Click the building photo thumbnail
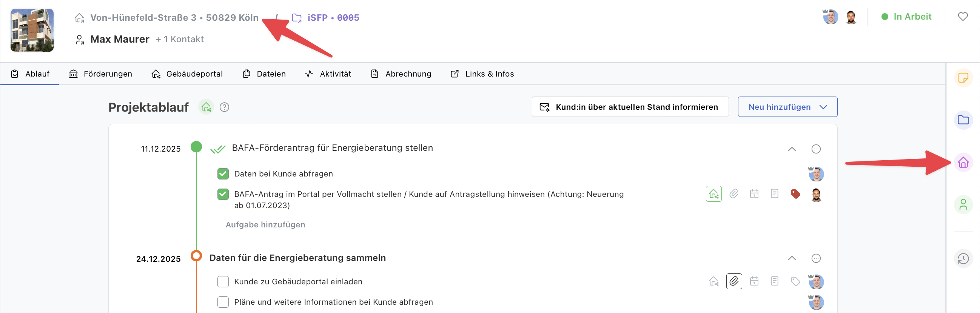 coord(32,30)
